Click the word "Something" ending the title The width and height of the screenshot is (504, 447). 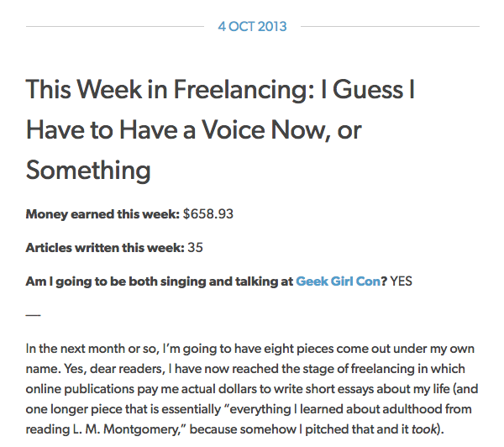click(x=88, y=171)
